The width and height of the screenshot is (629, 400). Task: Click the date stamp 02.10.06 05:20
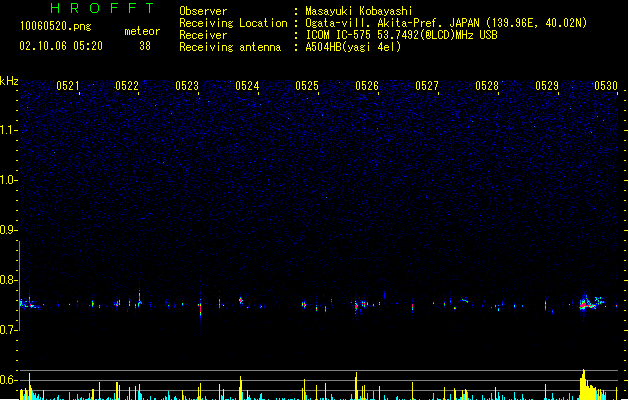pos(61,46)
